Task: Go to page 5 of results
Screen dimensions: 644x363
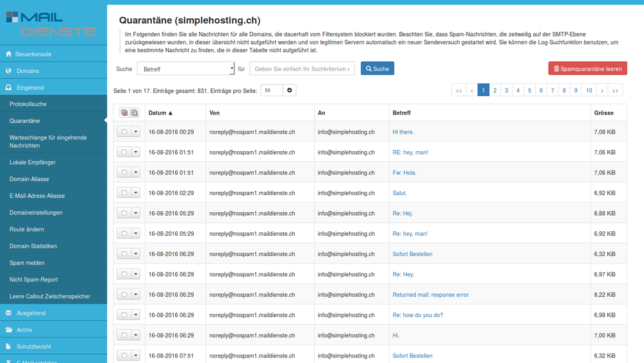Action: 530,90
